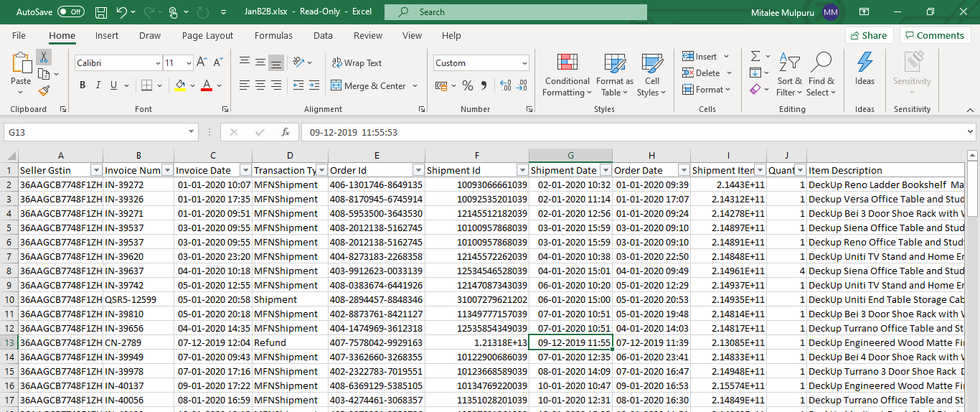Open the number format Custom dropdown

[x=524, y=63]
